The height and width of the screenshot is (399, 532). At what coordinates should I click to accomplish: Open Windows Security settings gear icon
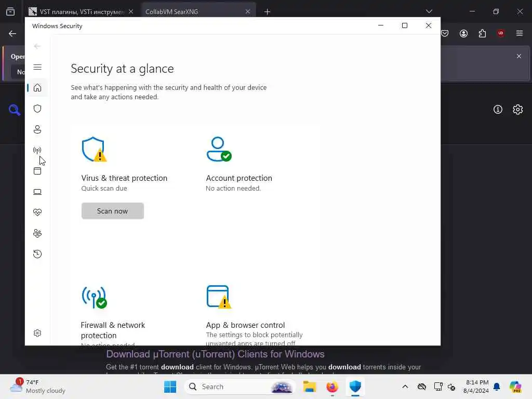pyautogui.click(x=37, y=333)
